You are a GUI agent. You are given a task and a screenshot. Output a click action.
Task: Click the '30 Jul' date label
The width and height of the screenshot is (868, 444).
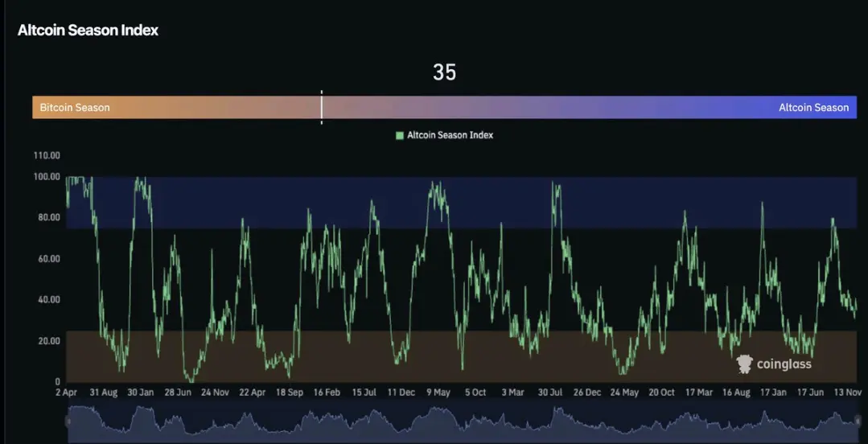[x=549, y=393]
